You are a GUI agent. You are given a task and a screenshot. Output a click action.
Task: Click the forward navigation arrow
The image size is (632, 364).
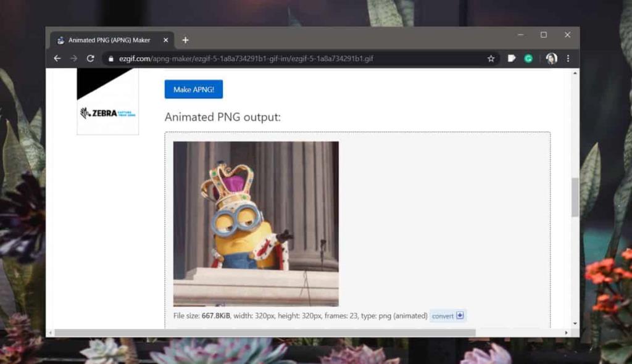[74, 58]
